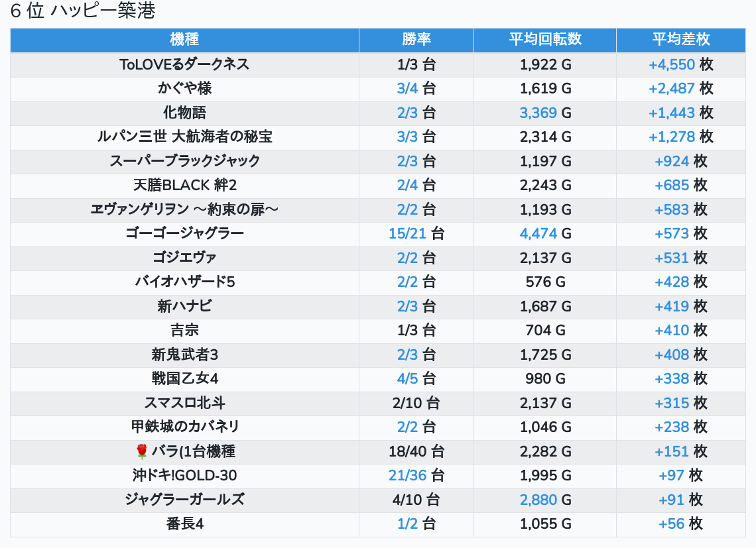756x548 pixels.
Task: Open the +4,550 average difference value
Action: [x=671, y=64]
